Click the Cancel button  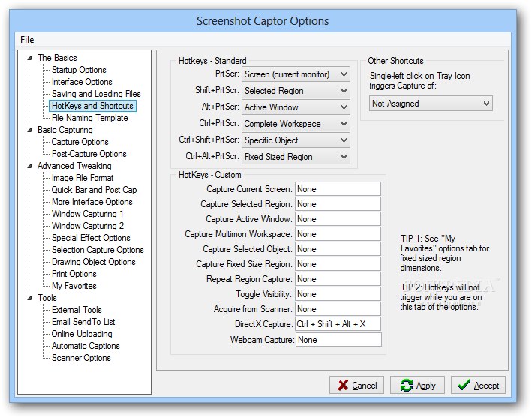(x=356, y=386)
